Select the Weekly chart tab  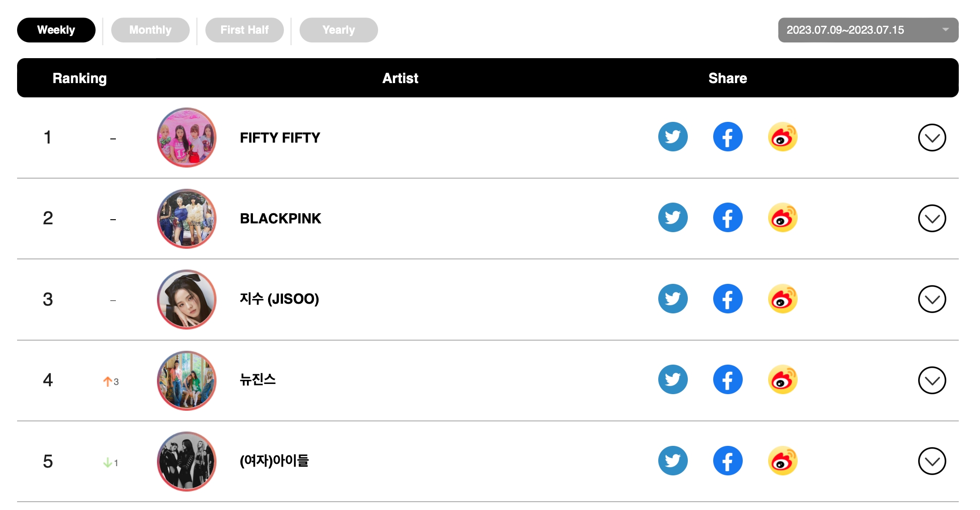[x=56, y=30]
